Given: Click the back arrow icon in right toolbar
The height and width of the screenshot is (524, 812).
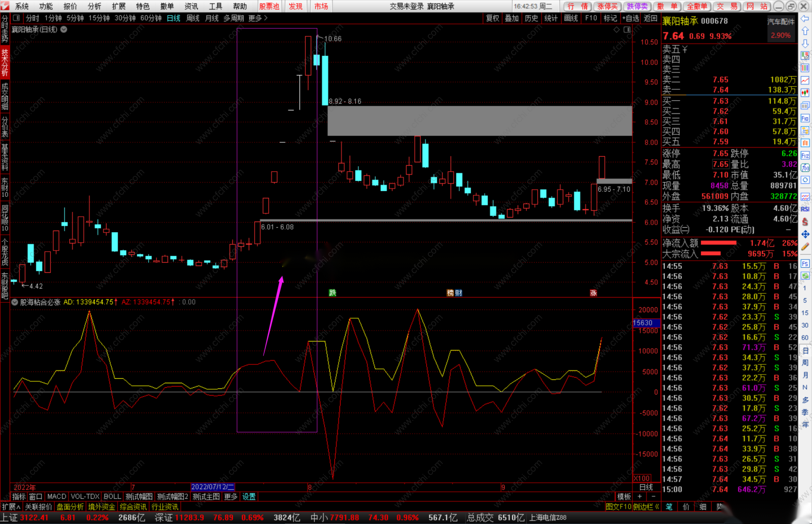Looking at the screenshot, I should pos(805,19).
